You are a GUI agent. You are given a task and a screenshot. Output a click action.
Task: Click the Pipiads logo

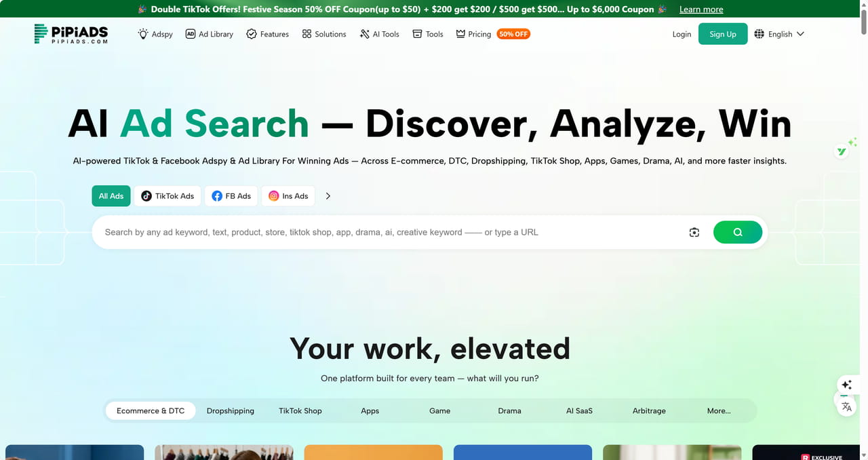pyautogui.click(x=71, y=34)
